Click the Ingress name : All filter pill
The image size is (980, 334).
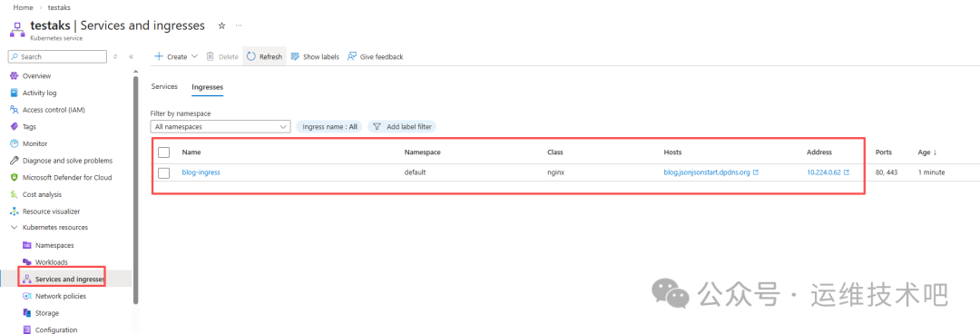[x=329, y=126]
